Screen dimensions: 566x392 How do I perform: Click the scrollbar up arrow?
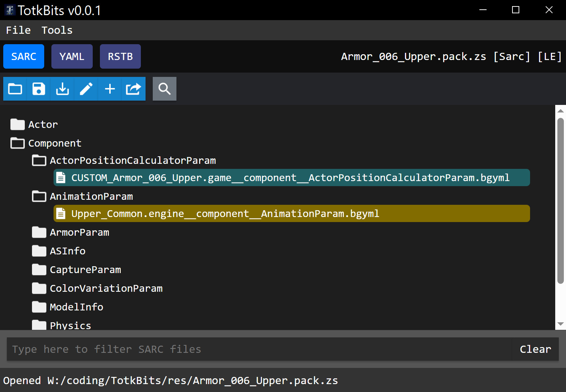[561, 111]
